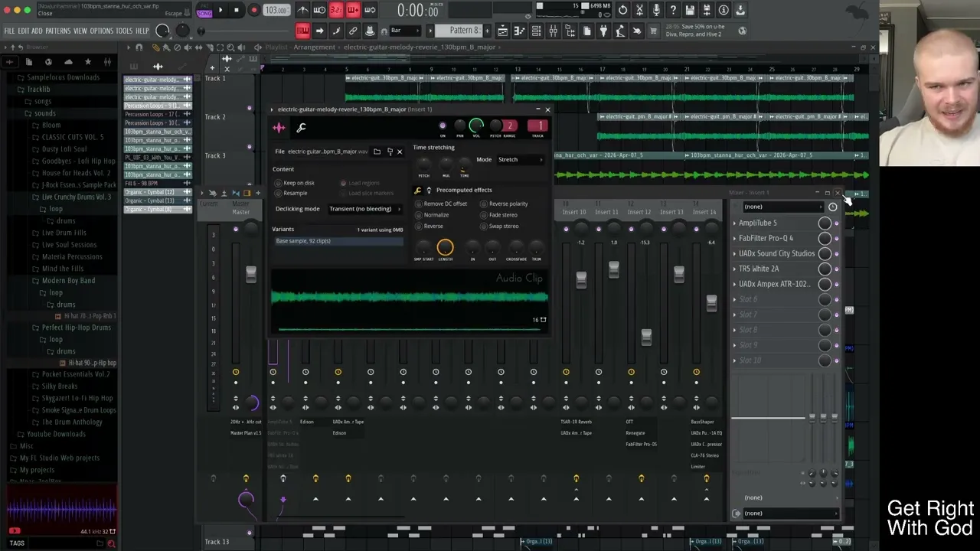Viewport: 980px width, 551px height.
Task: Toggle the red step edit mode icon
Action: (x=302, y=31)
